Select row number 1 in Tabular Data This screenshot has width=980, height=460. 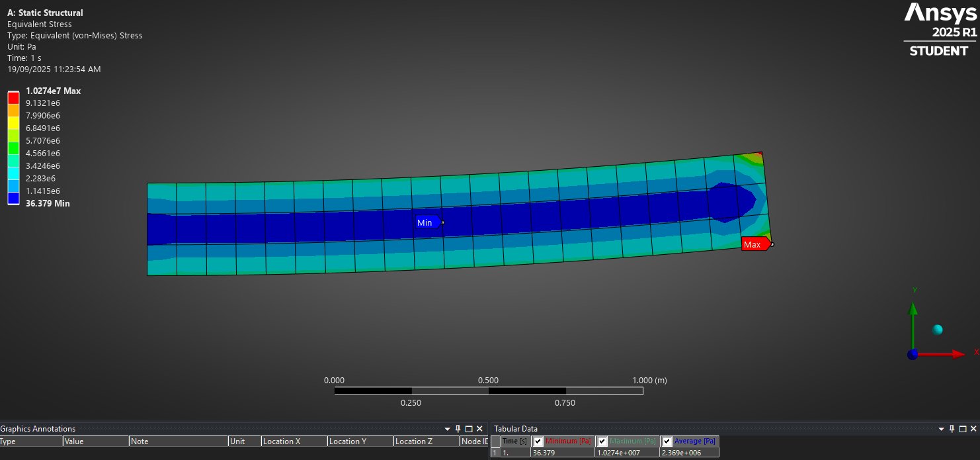495,453
